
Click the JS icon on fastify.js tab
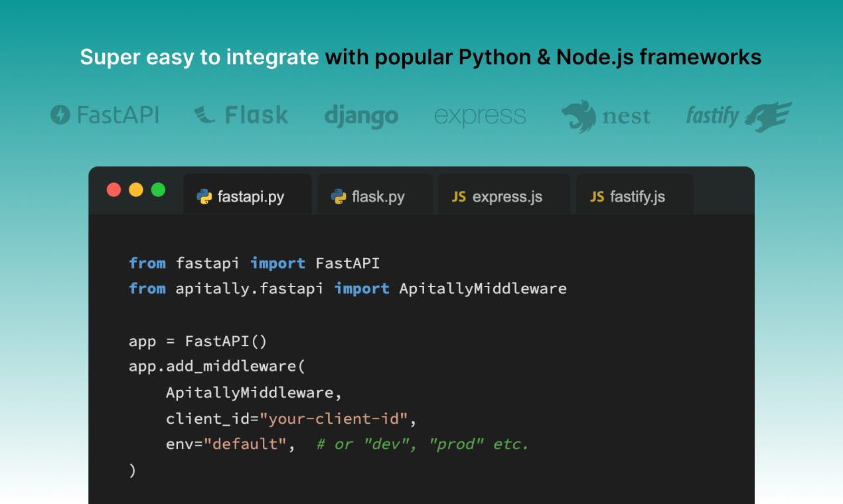click(x=597, y=197)
